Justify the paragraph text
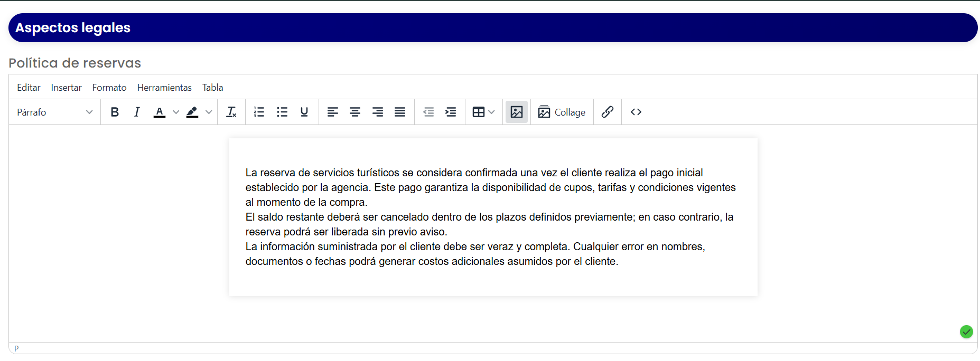 [x=400, y=112]
